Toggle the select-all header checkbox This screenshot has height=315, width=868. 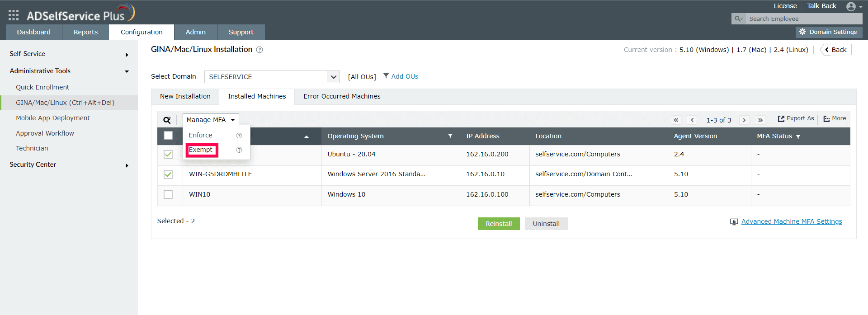168,135
